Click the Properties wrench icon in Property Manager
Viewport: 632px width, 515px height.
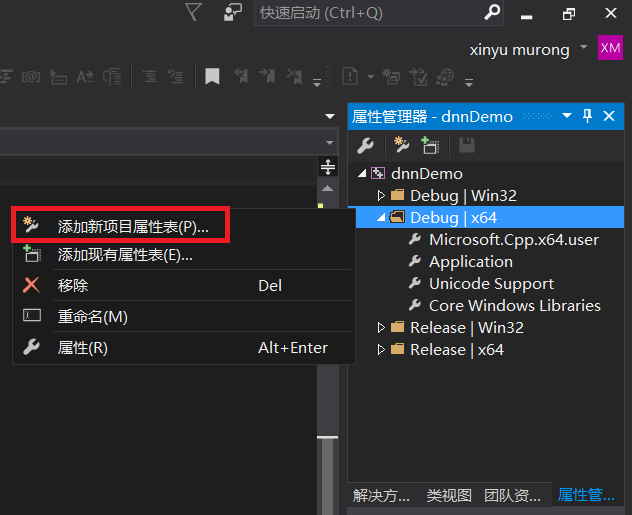point(365,145)
